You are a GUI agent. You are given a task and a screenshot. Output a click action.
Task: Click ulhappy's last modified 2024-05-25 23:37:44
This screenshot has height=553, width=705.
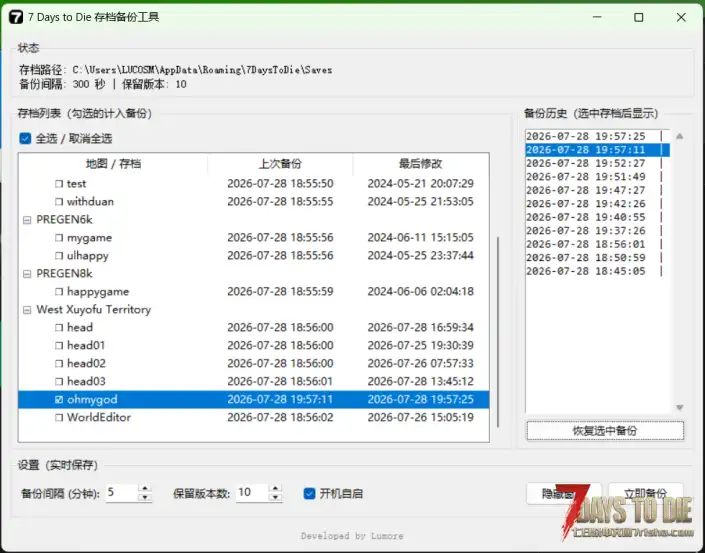coord(420,256)
